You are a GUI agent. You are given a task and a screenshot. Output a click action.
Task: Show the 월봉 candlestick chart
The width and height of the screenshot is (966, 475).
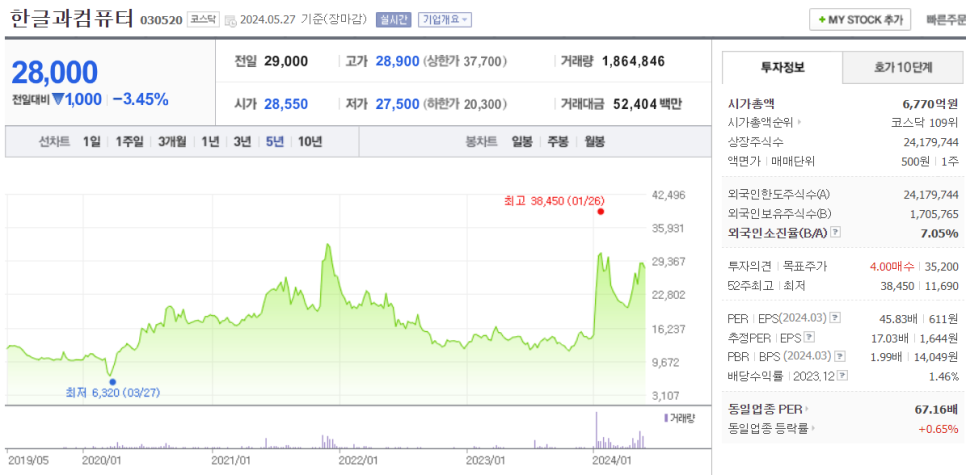coord(595,142)
